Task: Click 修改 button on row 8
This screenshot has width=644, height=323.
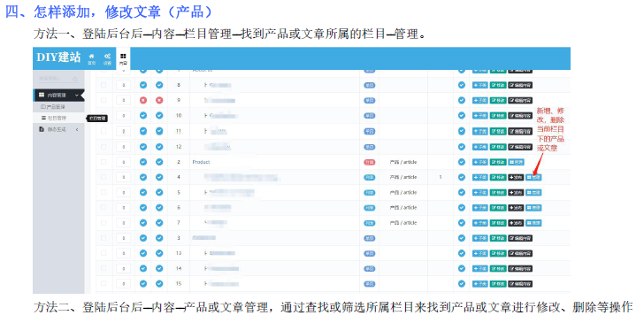Action: coord(498,85)
